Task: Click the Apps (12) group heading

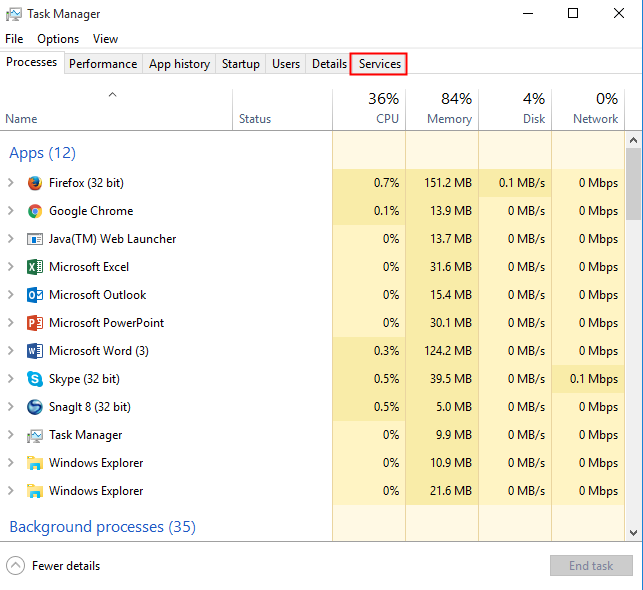Action: pyautogui.click(x=43, y=153)
